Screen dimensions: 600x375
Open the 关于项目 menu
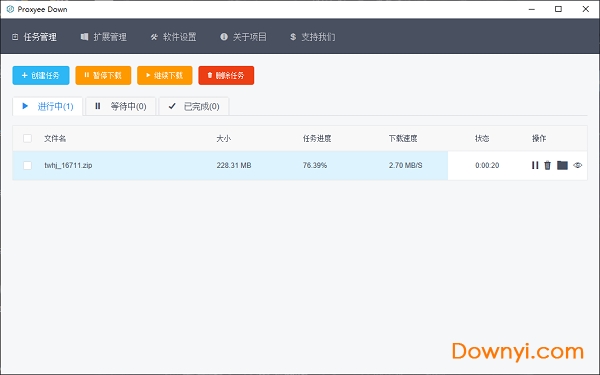tap(243, 37)
